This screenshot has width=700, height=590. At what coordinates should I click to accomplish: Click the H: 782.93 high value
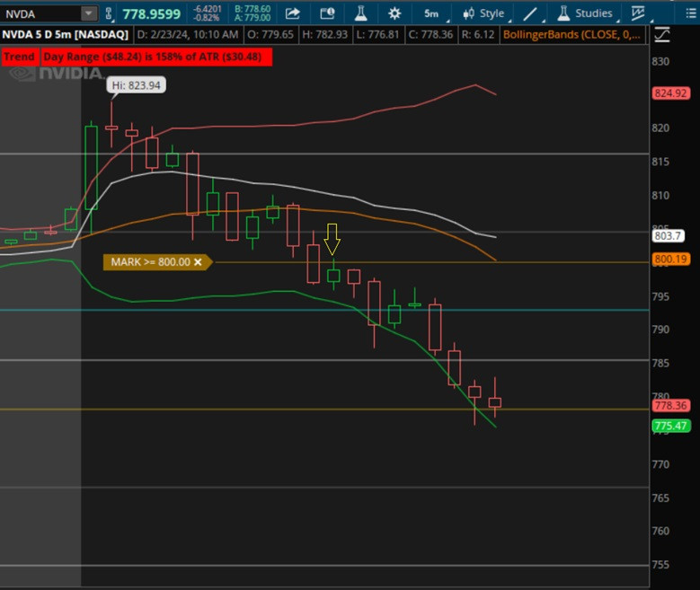(x=324, y=35)
